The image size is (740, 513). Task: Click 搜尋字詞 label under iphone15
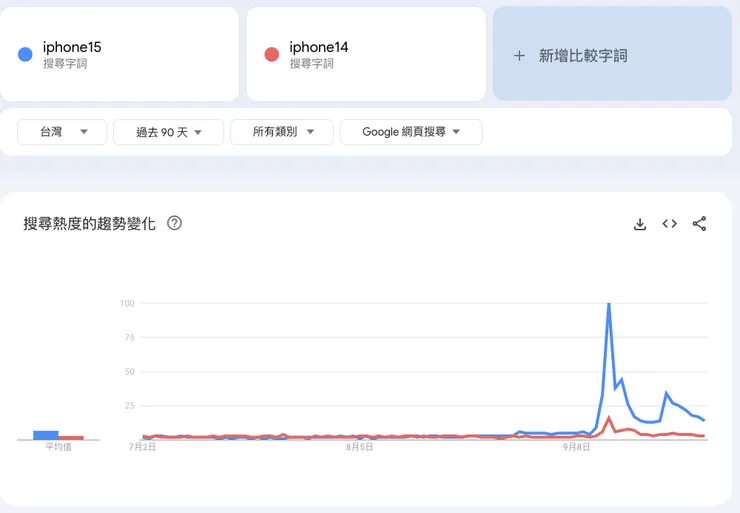[x=65, y=63]
